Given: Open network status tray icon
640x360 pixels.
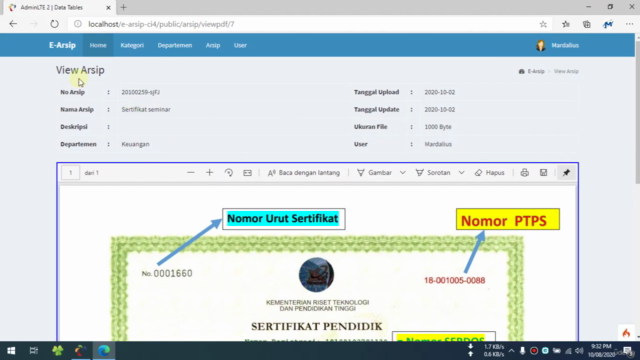Looking at the screenshot, I should point(568,351).
